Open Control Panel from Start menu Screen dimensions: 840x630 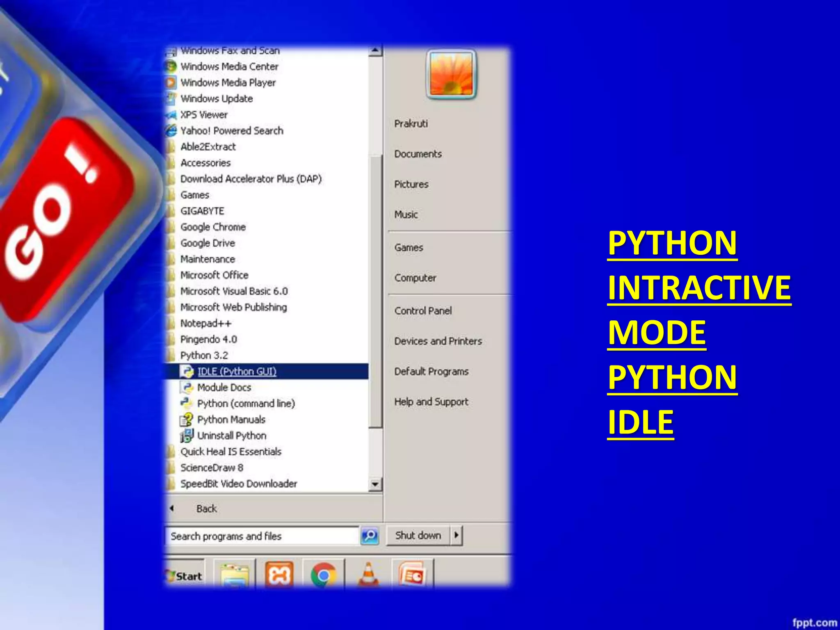click(x=423, y=311)
